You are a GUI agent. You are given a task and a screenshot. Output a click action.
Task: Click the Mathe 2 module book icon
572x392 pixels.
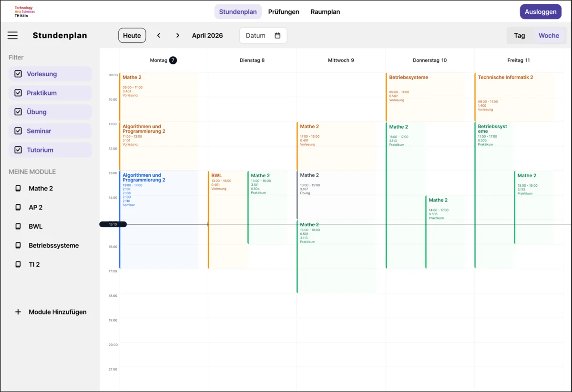coord(18,189)
